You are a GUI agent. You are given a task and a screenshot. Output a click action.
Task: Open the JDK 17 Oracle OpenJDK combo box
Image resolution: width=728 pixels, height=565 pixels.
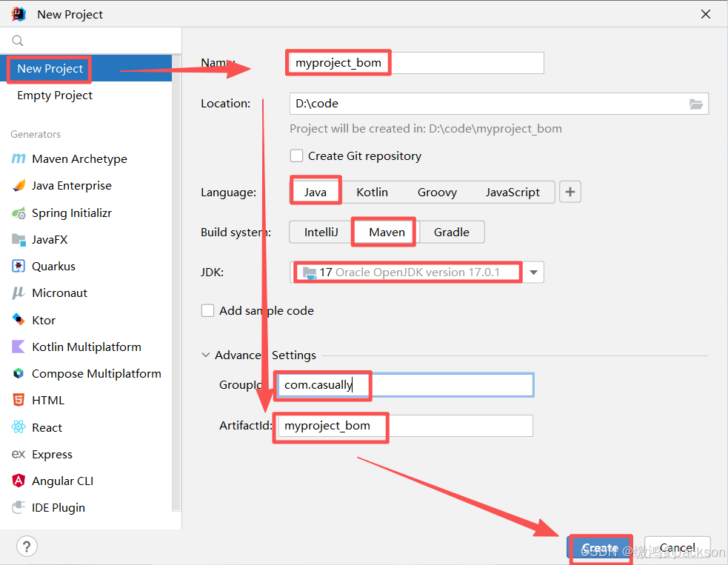pyautogui.click(x=417, y=273)
